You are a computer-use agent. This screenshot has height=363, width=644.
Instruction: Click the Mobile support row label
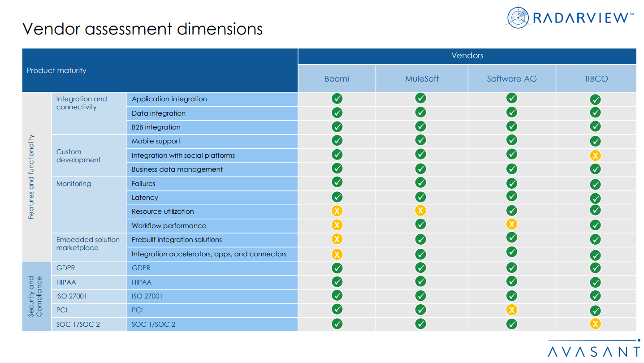click(x=156, y=141)
